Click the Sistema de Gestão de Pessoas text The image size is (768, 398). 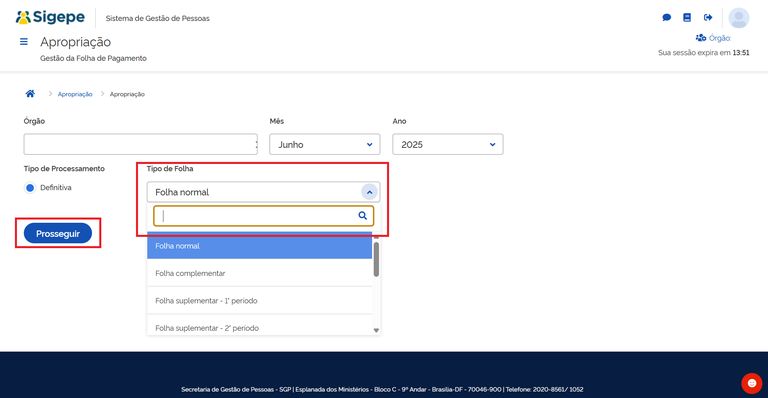158,18
